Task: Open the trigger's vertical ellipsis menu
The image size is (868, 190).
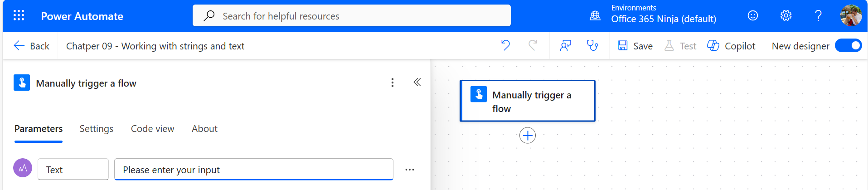Action: tap(393, 83)
